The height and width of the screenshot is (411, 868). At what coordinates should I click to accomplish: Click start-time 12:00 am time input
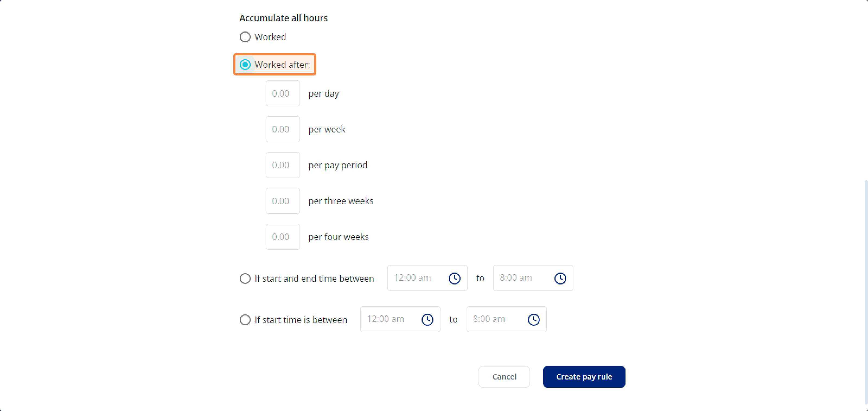coord(400,319)
